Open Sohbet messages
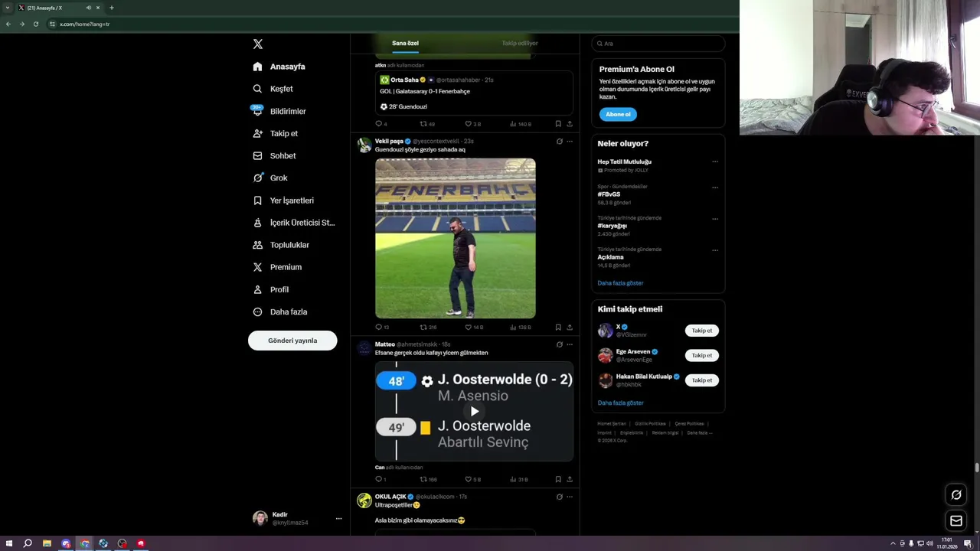The height and width of the screenshot is (551, 980). [x=274, y=155]
